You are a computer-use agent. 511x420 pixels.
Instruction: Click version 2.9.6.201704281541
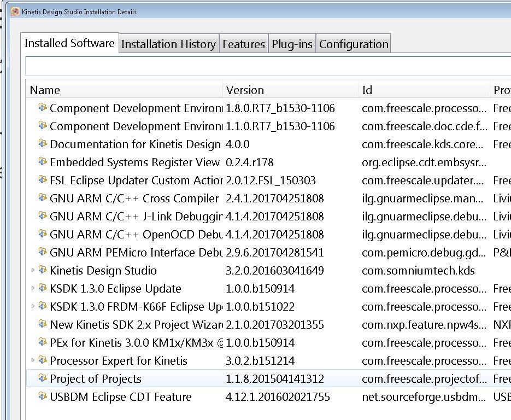click(275, 253)
